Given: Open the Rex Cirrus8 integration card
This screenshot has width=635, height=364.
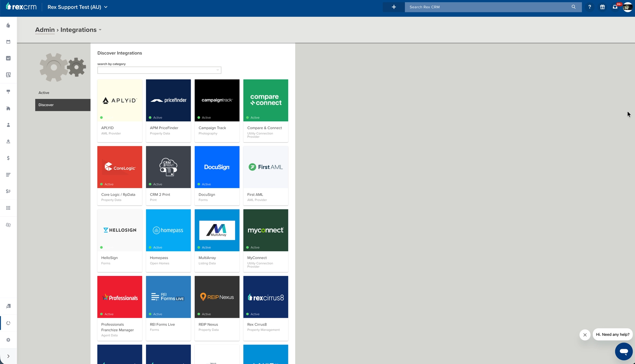Looking at the screenshot, I should (x=266, y=308).
